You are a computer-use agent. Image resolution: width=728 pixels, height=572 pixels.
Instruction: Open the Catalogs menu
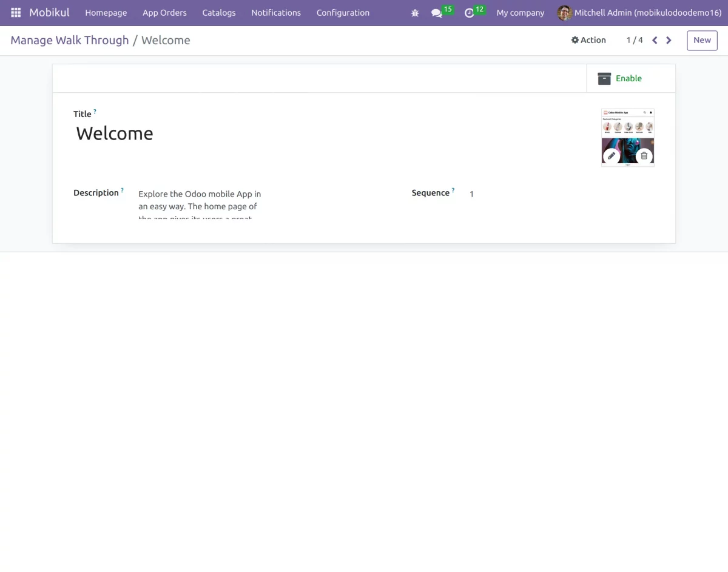click(218, 13)
